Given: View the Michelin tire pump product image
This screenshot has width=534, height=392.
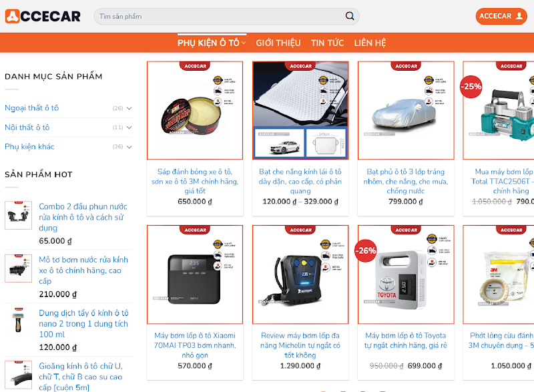Looking at the screenshot, I should pyautogui.click(x=300, y=274).
